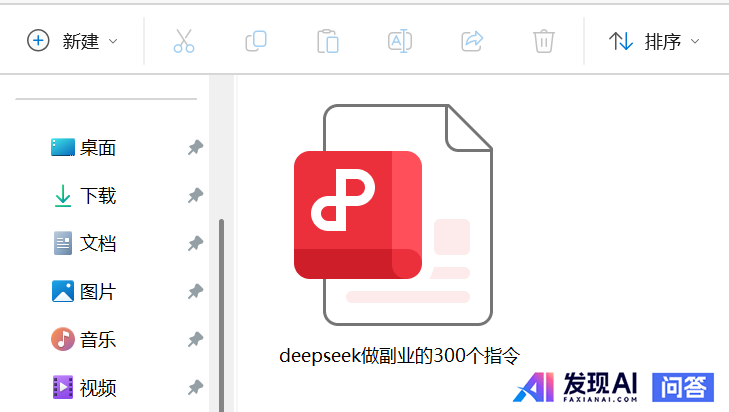Select 视频 in the sidebar
The width and height of the screenshot is (729, 412).
97,387
